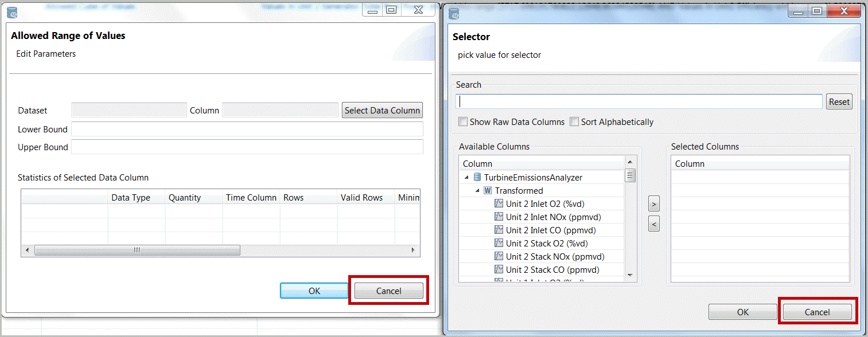
Task: Enable Show Raw Data Columns checkbox
Action: click(x=463, y=122)
